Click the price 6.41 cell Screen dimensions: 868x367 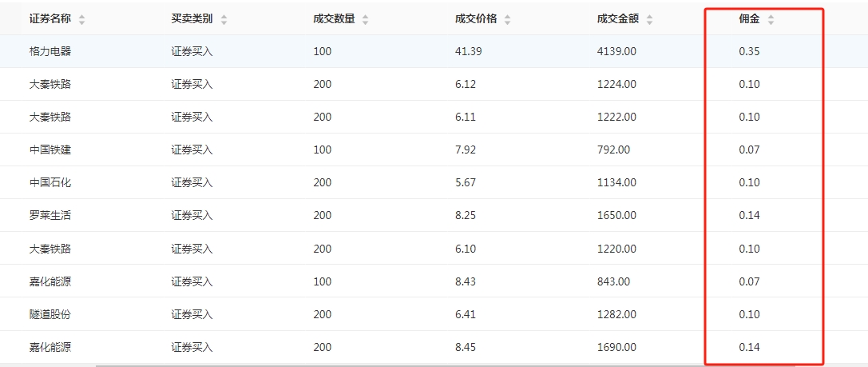[466, 314]
